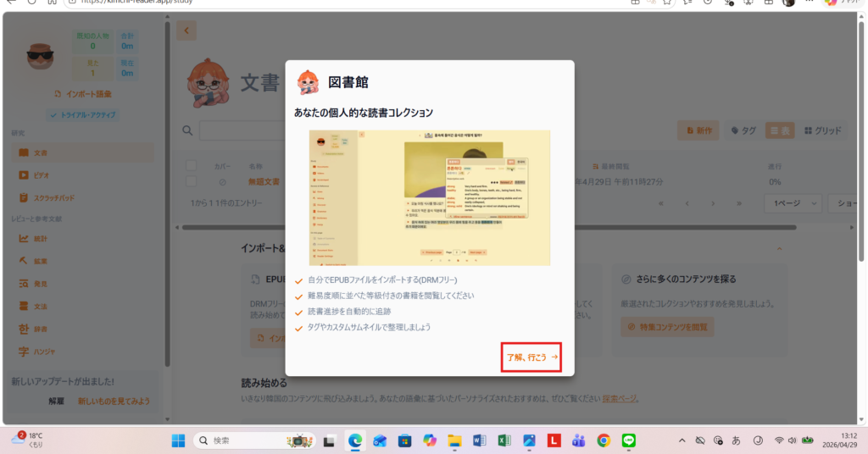Open Google Chrome from the taskbar
The height and width of the screenshot is (454, 868).
pos(604,440)
